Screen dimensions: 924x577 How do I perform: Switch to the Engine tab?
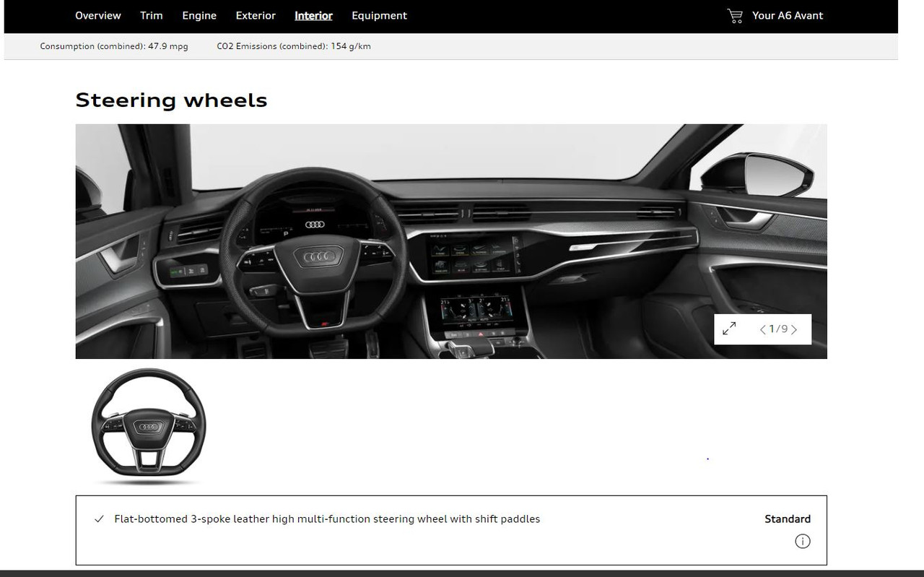click(x=199, y=15)
